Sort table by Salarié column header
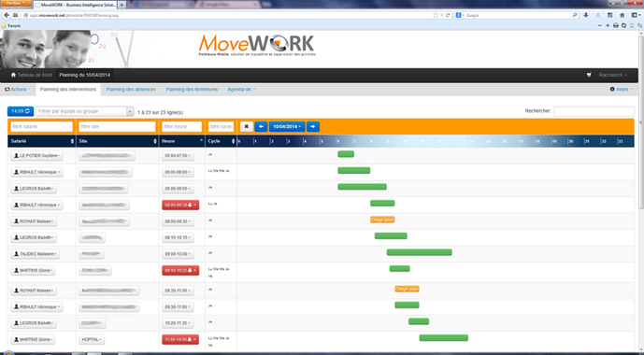Image resolution: width=644 pixels, height=355 pixels. coord(41,141)
